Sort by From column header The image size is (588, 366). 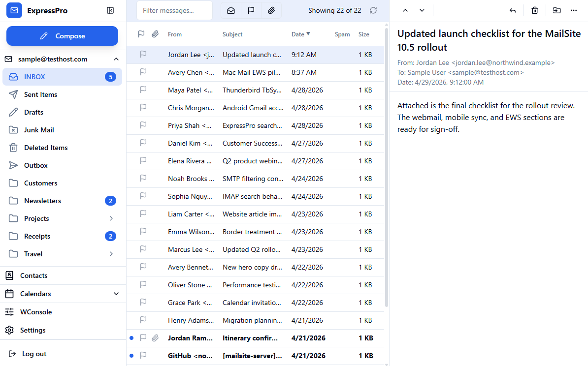(x=175, y=34)
